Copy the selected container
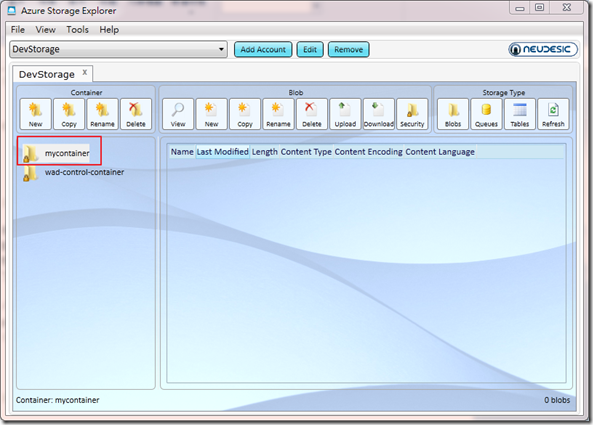593x425 pixels. coord(69,114)
